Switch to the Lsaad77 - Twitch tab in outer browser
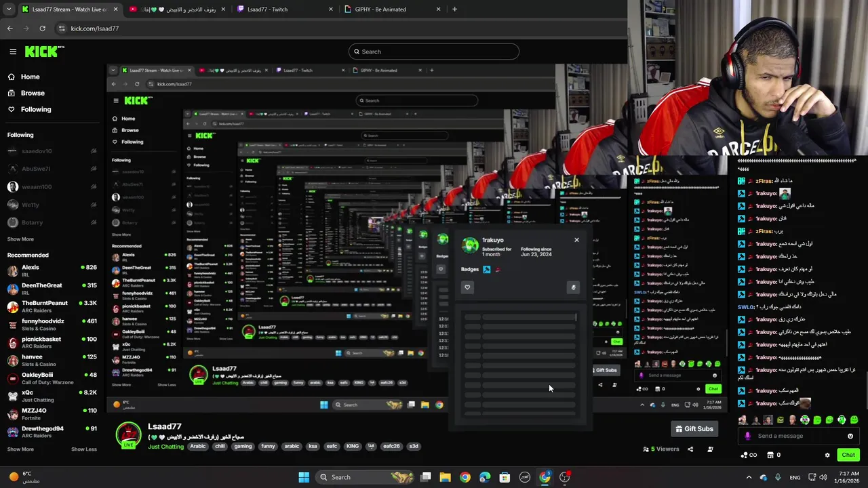Screen dimensions: 868x488 tap(285, 9)
